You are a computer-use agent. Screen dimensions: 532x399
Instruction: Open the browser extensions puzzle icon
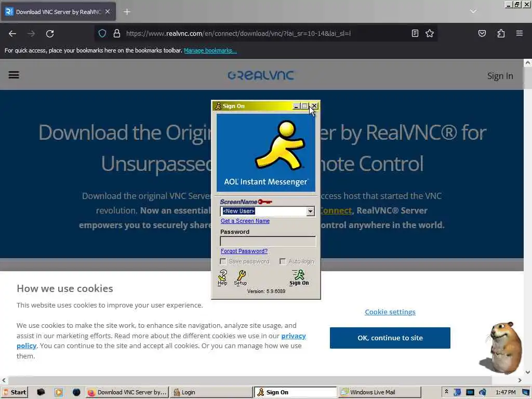(x=501, y=33)
